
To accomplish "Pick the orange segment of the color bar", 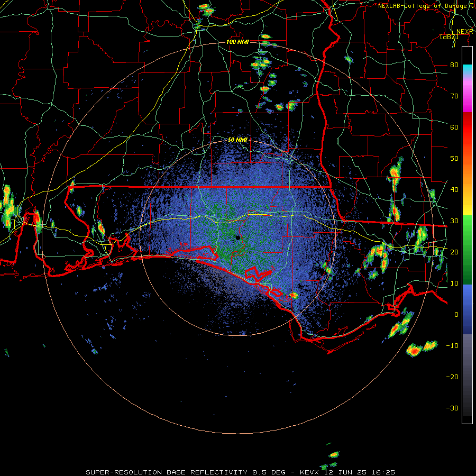I will point(467,170).
